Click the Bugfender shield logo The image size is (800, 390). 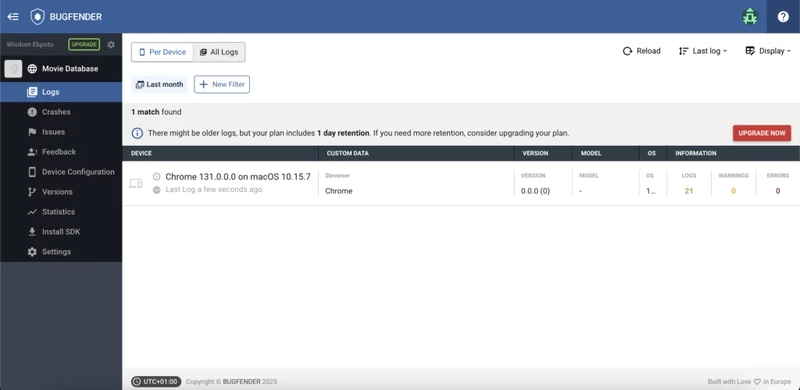37,17
